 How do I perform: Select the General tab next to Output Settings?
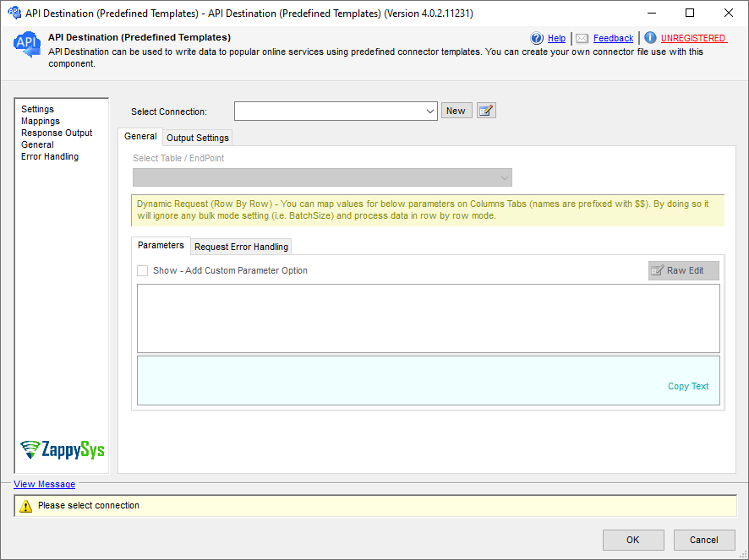point(140,137)
